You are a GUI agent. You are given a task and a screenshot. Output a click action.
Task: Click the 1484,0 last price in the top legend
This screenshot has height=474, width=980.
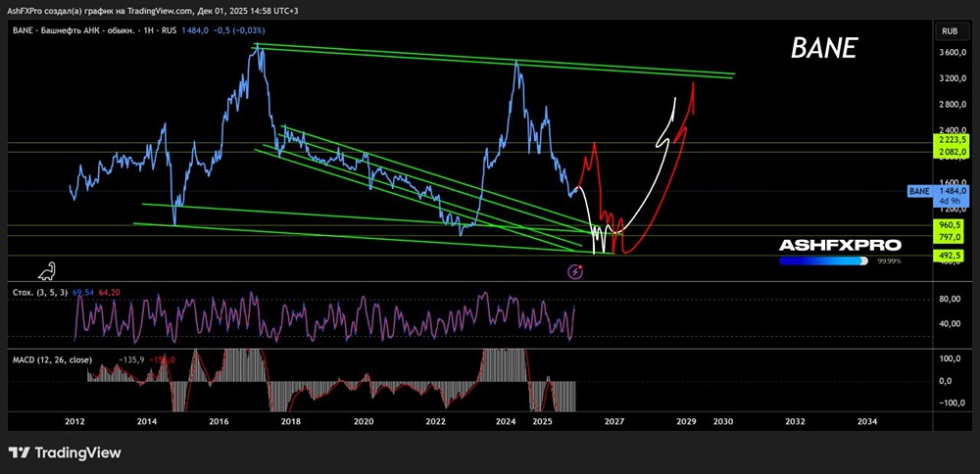coord(195,30)
